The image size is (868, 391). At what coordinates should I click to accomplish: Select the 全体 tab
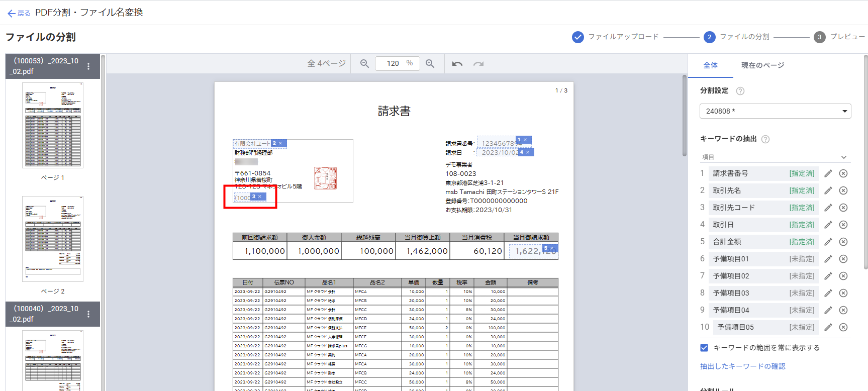point(710,65)
